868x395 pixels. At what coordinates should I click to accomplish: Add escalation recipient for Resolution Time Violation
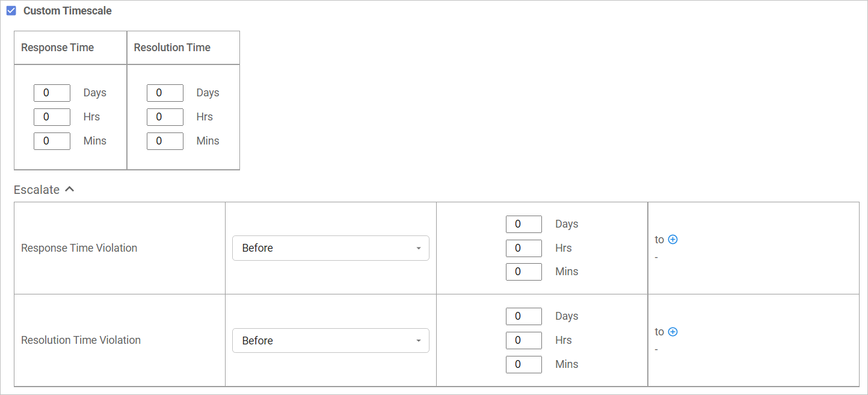[673, 332]
